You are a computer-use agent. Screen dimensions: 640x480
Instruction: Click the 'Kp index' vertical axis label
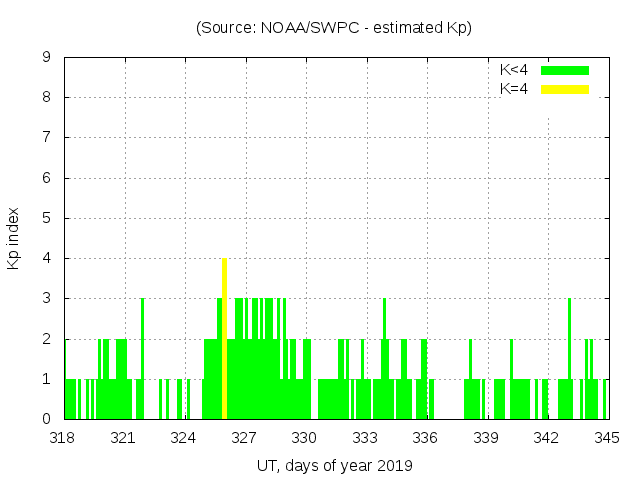[14, 239]
